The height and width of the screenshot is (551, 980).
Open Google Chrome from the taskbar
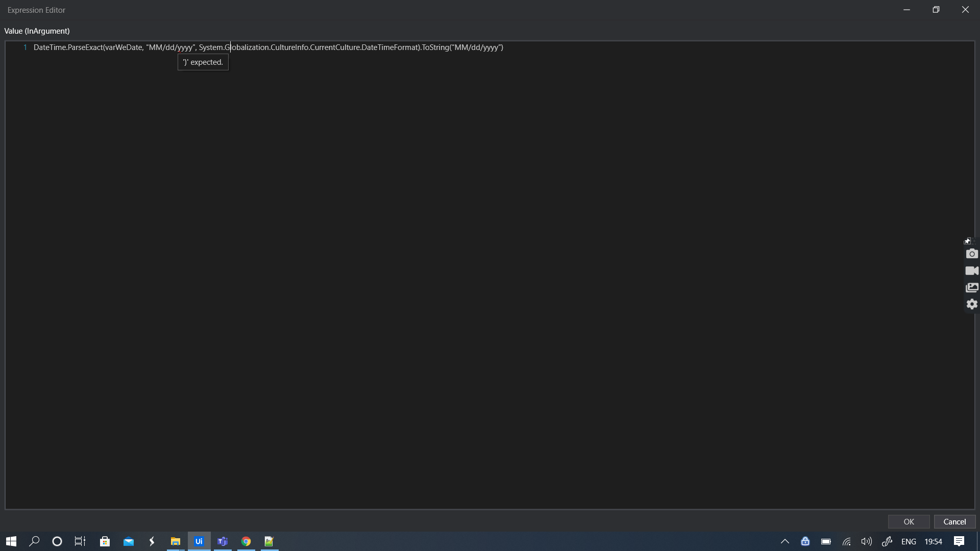246,541
